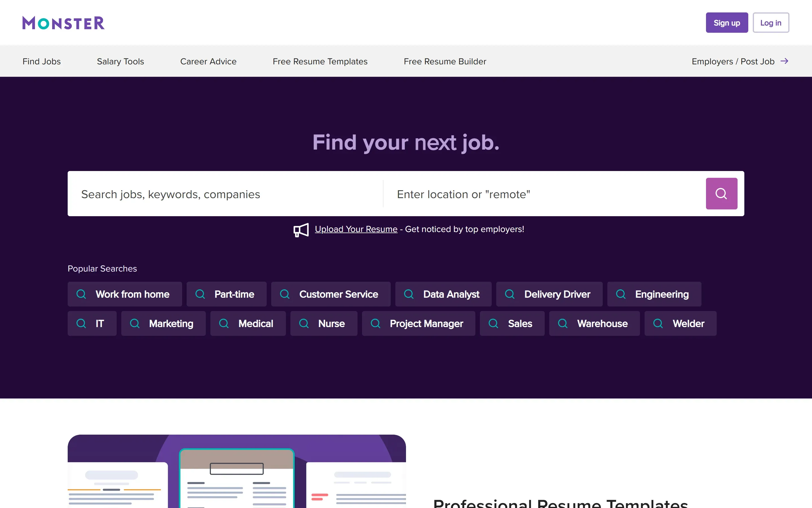Viewport: 812px width, 508px height.
Task: Click the Sign up button
Action: (727, 23)
